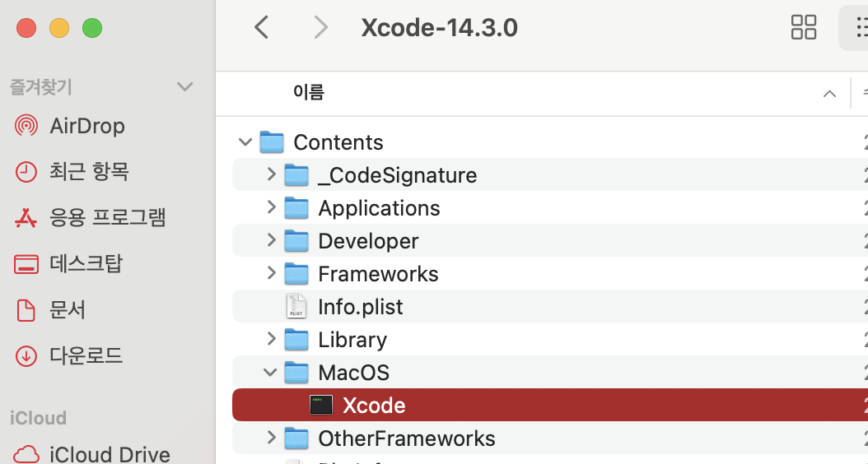Zoom the window with the green button
This screenshot has width=868, height=464.
92,28
